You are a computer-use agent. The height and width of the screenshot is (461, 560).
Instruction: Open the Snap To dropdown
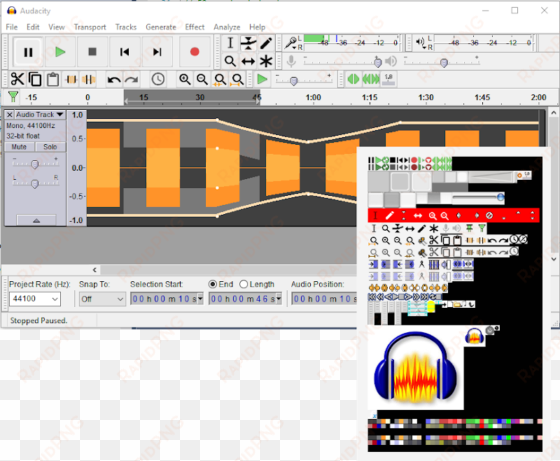120,299
